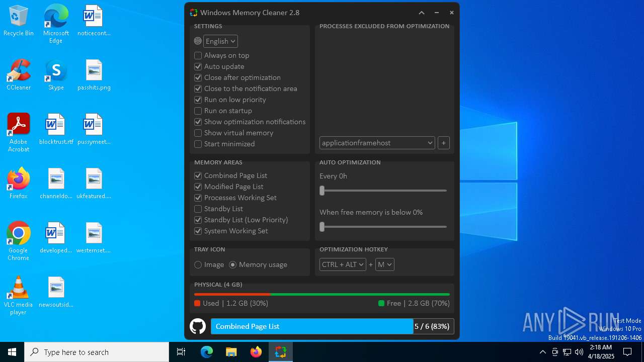Open Windows Start menu
This screenshot has width=644, height=362.
click(x=12, y=352)
